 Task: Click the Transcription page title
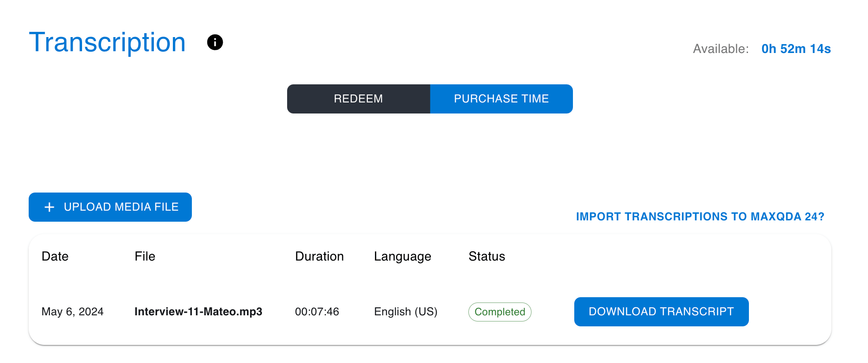coord(107,42)
